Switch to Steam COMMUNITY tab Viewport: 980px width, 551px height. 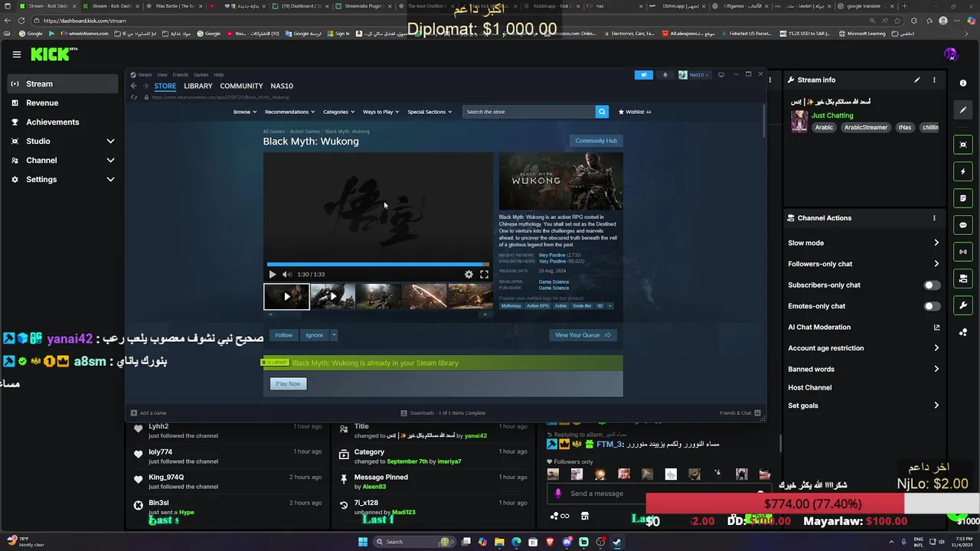[x=241, y=86]
